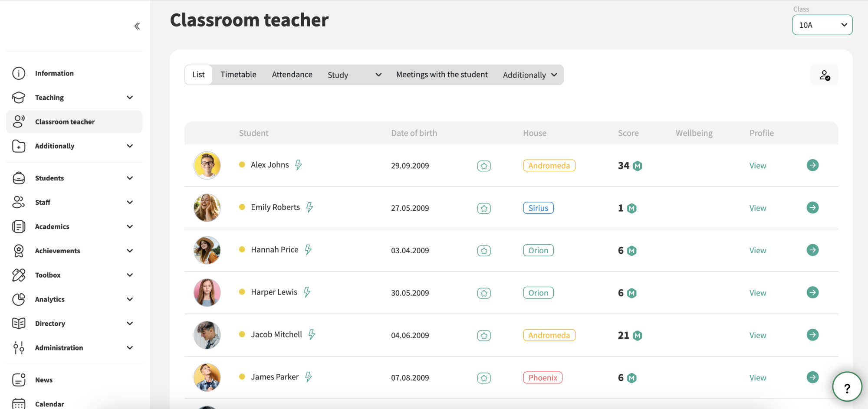Expand the Academics sidebar section
The width and height of the screenshot is (868, 409).
coord(74,227)
